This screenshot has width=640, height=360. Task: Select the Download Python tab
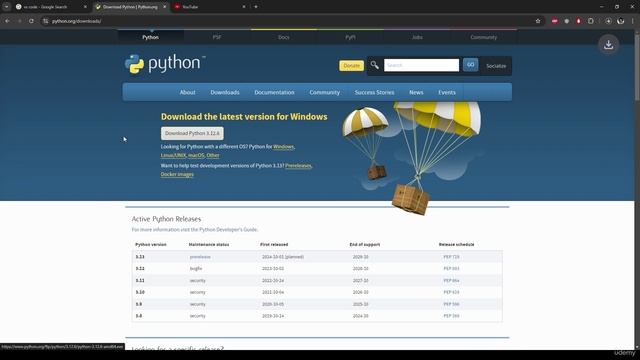[131, 7]
